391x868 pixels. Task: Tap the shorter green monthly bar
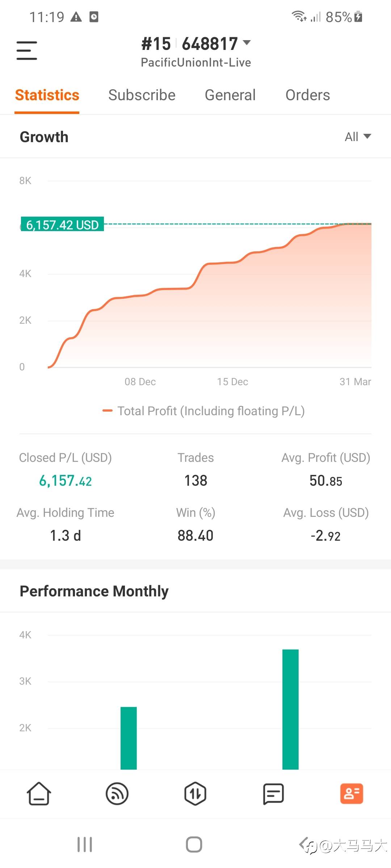(129, 738)
